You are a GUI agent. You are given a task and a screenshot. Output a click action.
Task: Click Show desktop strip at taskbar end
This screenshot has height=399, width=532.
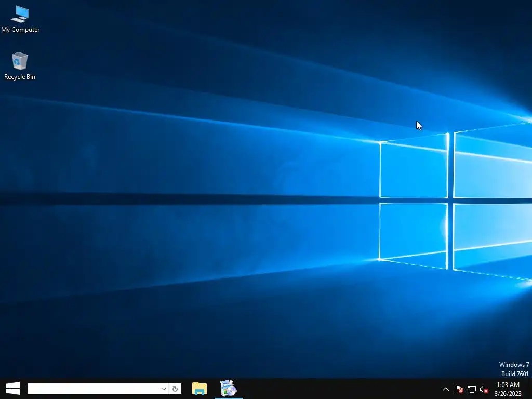coord(529,389)
